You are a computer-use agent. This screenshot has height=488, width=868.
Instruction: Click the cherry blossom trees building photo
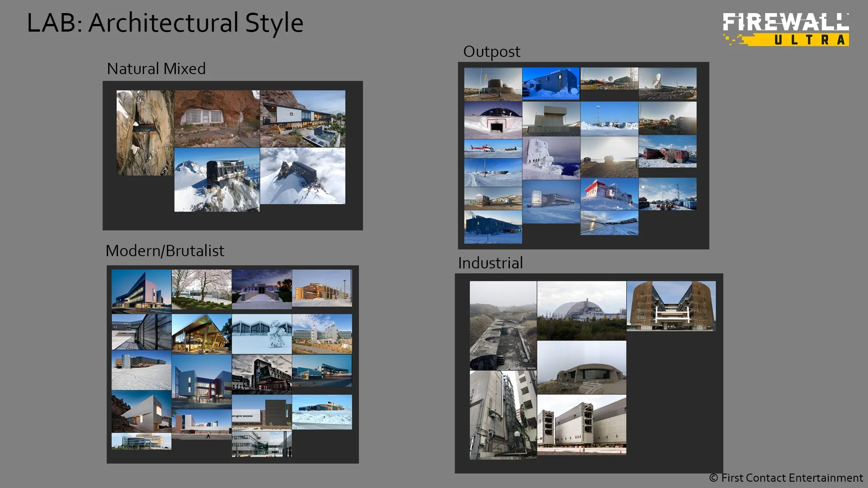click(x=201, y=289)
